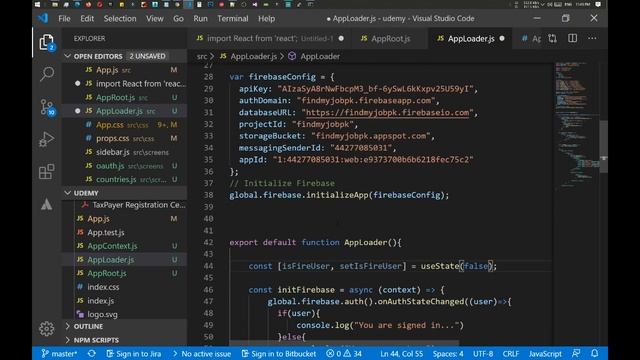This screenshot has width=640, height=360.
Task: Open the Edit menu
Action: [x=87, y=19]
